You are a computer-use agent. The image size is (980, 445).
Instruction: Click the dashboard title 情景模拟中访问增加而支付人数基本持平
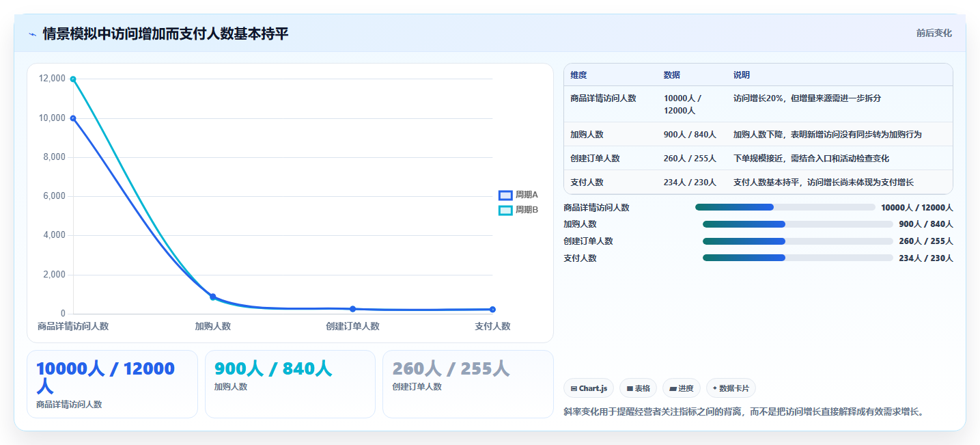[165, 34]
